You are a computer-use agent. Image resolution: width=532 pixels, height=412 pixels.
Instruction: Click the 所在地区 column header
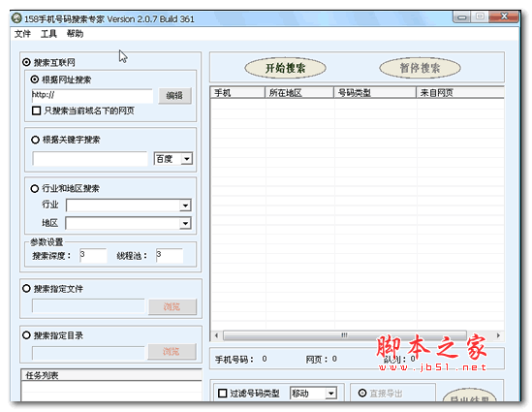[x=299, y=93]
